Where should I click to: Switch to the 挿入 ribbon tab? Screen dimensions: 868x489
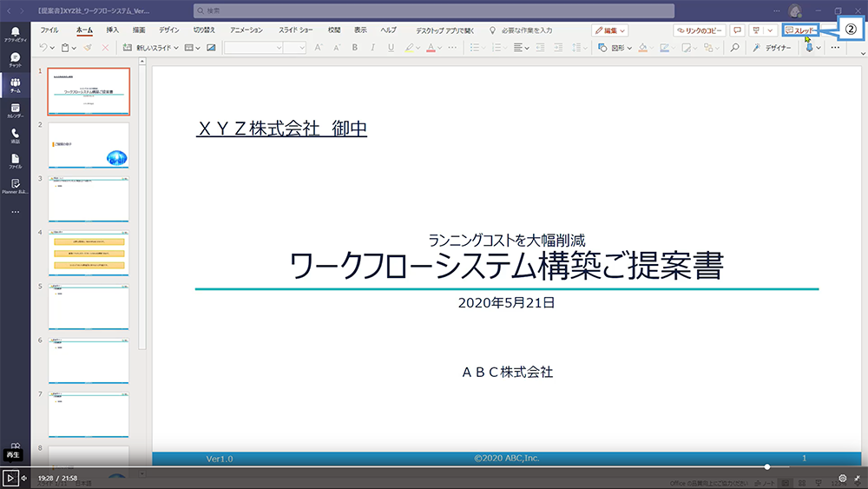click(x=112, y=30)
